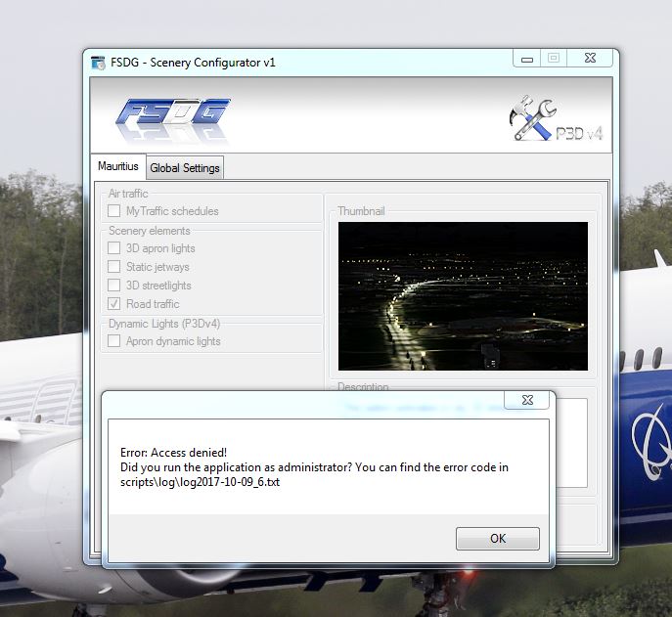Click inside the Description text box

[x=567, y=440]
